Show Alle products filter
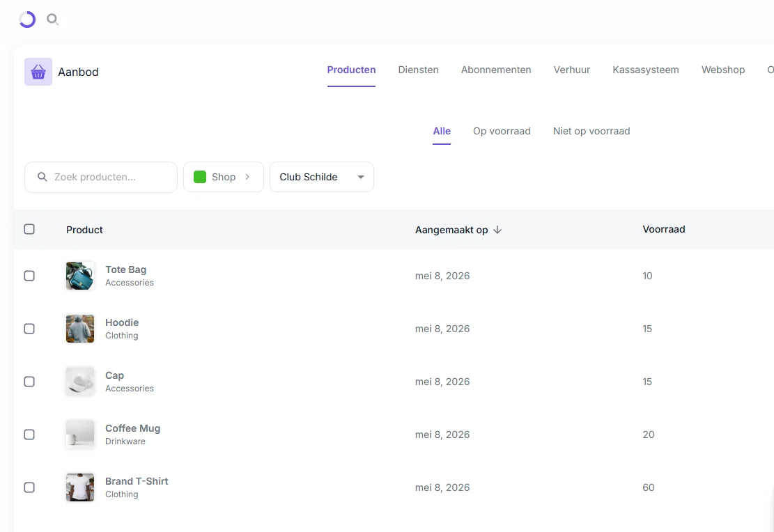The image size is (774, 532). (x=442, y=131)
